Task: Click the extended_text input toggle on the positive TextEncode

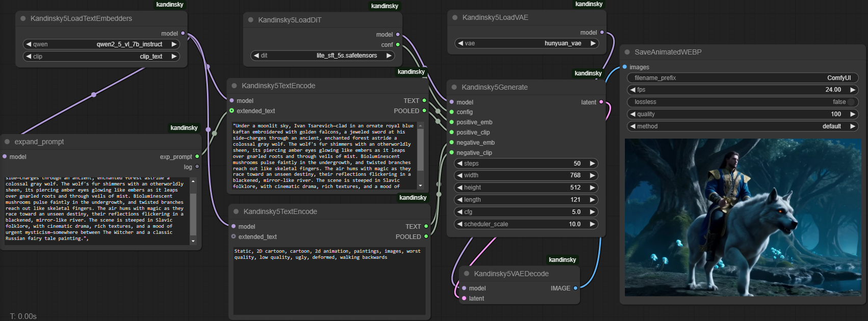Action: click(232, 111)
